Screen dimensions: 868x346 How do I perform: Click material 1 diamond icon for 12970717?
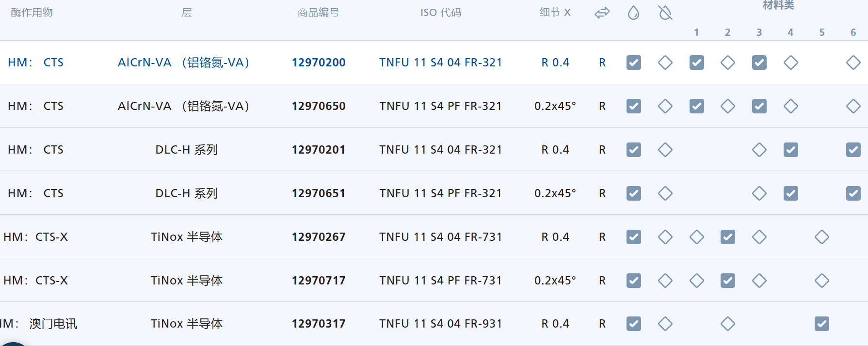tap(696, 281)
